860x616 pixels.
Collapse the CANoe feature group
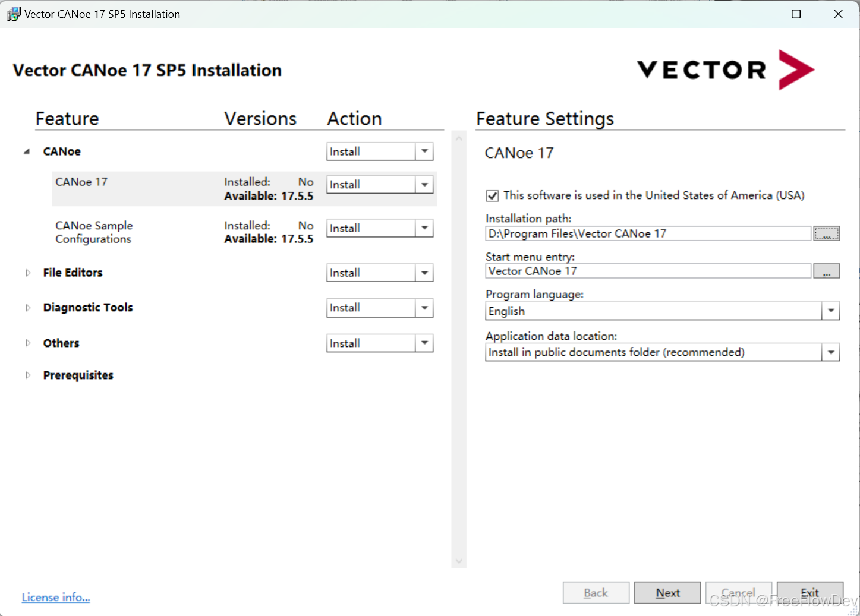pyautogui.click(x=27, y=151)
